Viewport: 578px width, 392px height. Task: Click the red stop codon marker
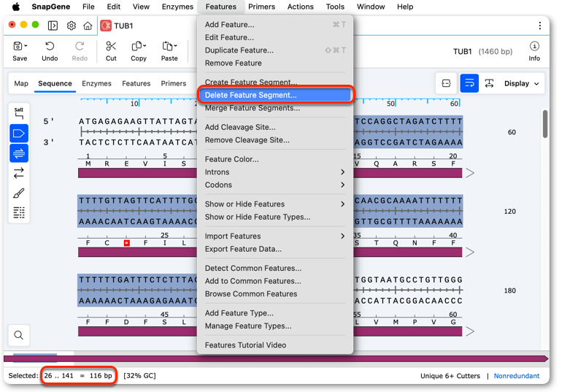click(x=127, y=243)
